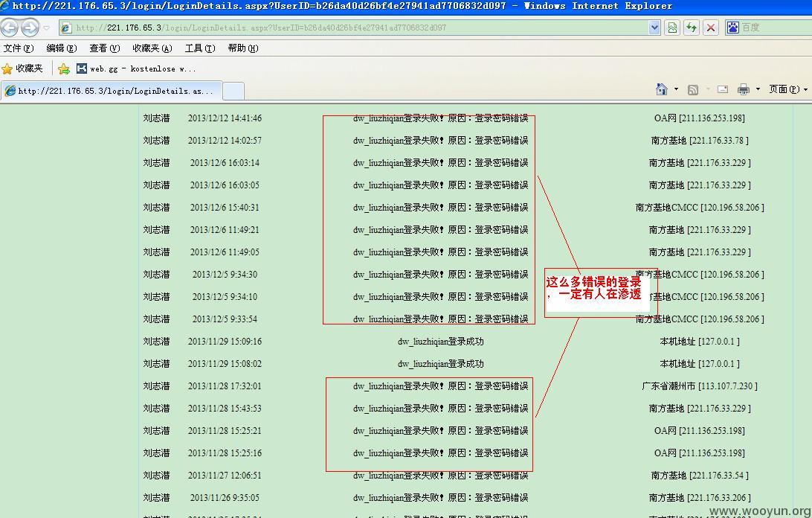
Task: Expand the Home button dropdown arrow
Action: [x=676, y=89]
